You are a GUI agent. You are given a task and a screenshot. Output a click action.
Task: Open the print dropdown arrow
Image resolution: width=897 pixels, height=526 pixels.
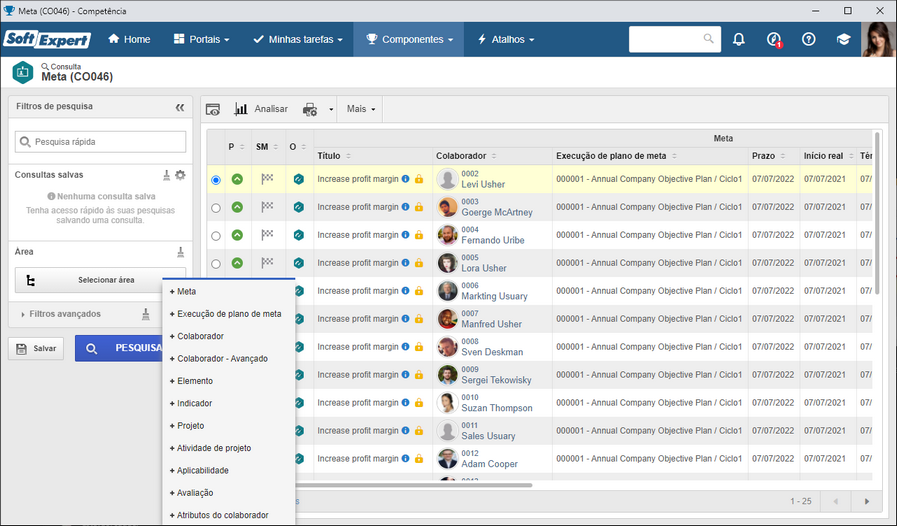[331, 109]
